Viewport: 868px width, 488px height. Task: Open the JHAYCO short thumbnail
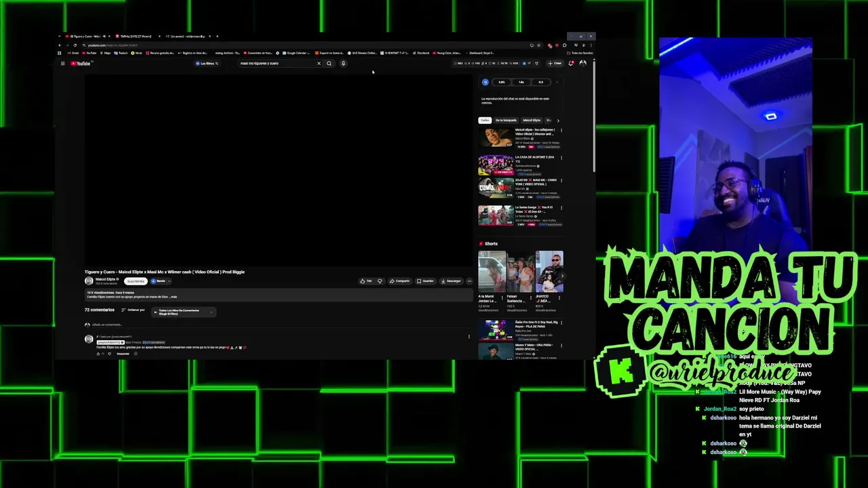coord(549,272)
